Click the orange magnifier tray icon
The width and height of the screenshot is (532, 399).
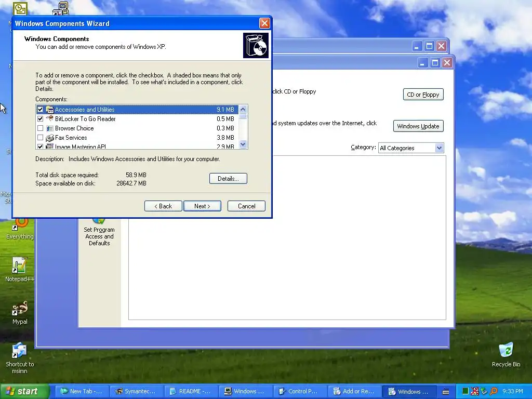point(494,391)
